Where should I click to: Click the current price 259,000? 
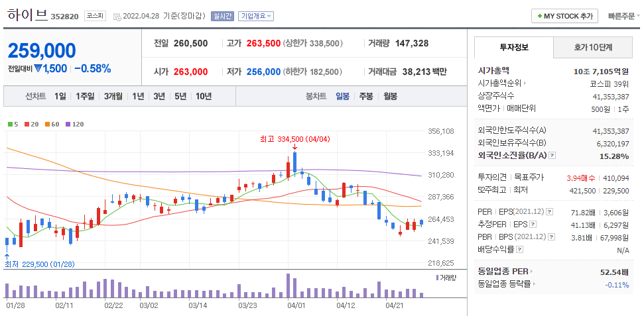(42, 50)
